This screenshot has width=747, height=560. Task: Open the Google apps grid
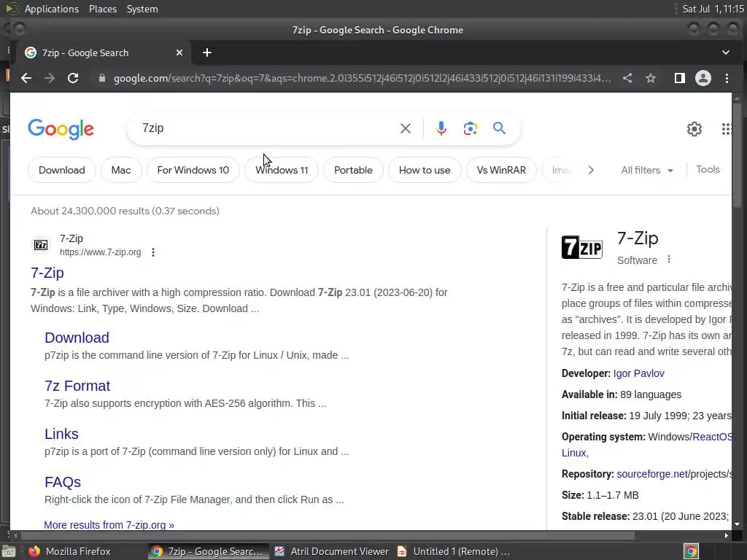click(726, 128)
